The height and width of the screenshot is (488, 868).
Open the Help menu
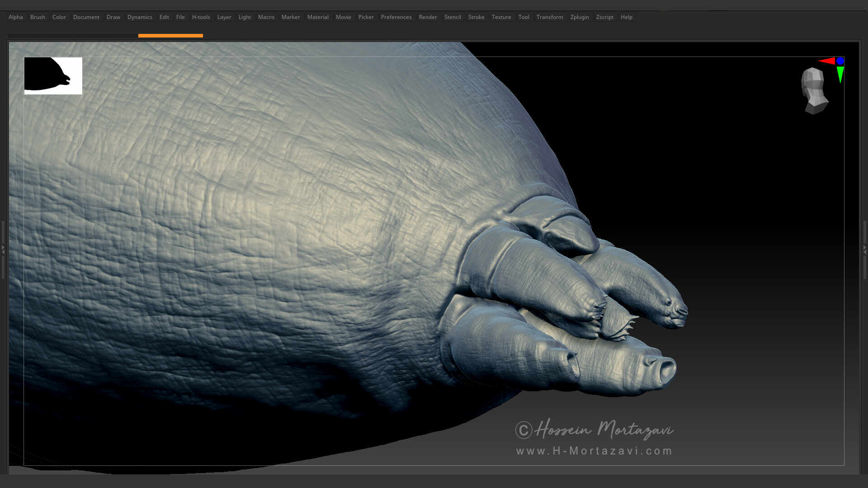coord(627,17)
